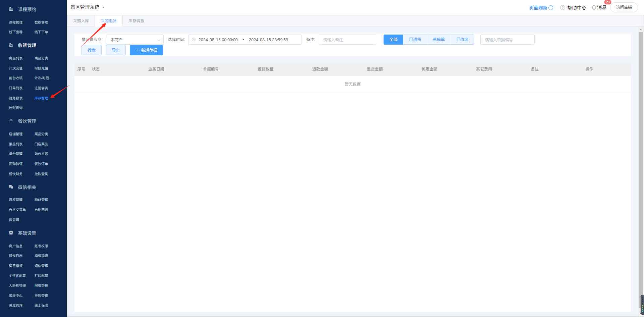The height and width of the screenshot is (317, 644).
Task: Click the message bell icon
Action: click(x=594, y=7)
